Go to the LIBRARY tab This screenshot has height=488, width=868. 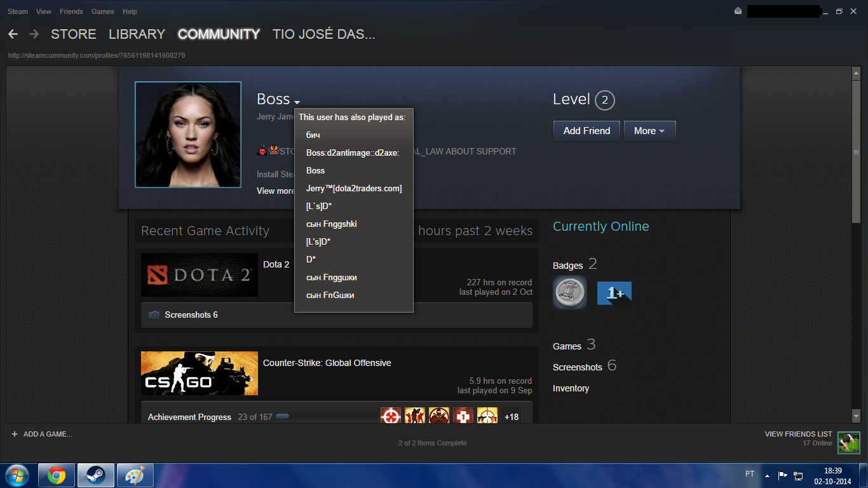137,34
